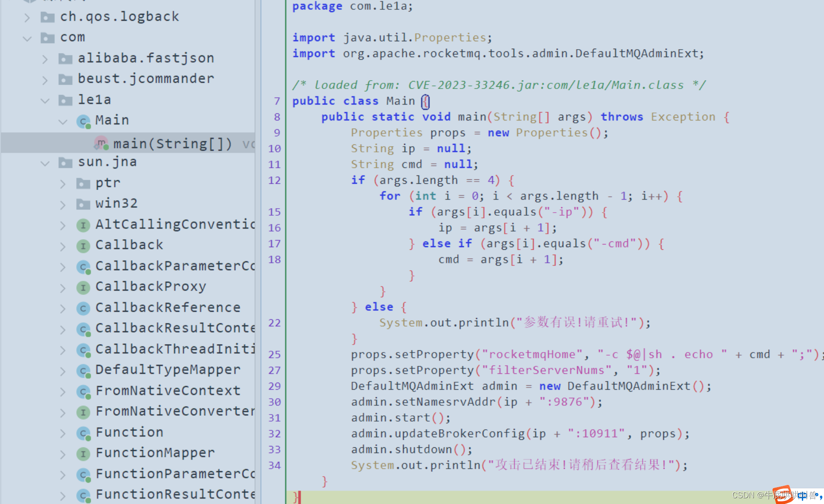Select the Main class label in the tree
This screenshot has height=504, width=824.
(112, 120)
